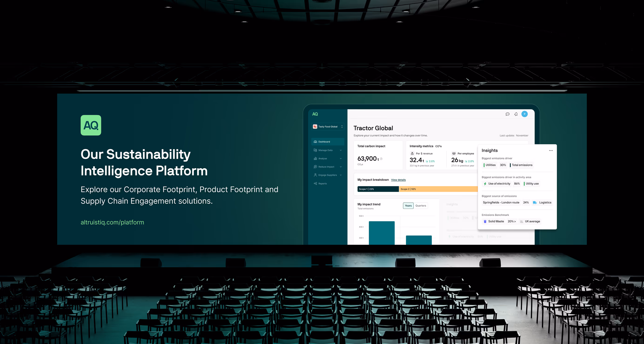Expand the Engage Suppliers menu

(x=328, y=175)
